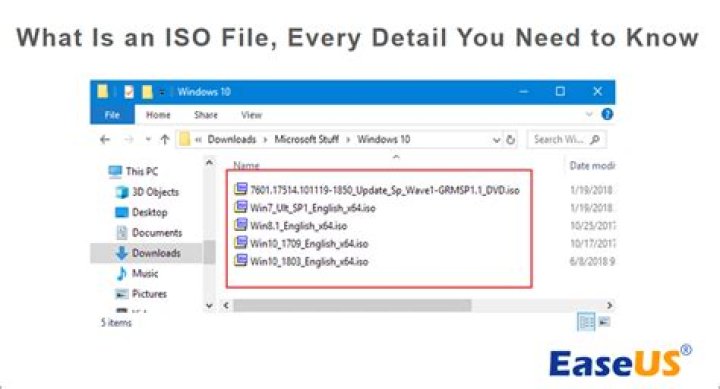Image resolution: width=720 pixels, height=389 pixels.
Task: Open the address bar history dropdown
Action: pos(496,140)
